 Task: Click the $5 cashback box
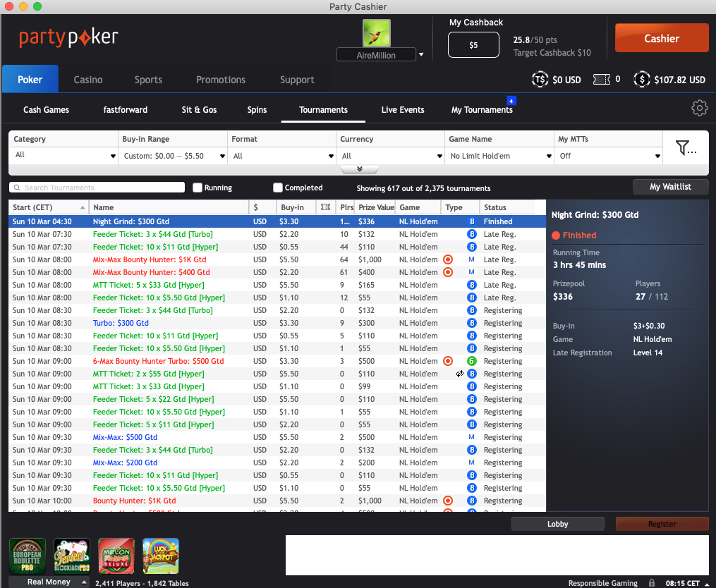tap(473, 44)
